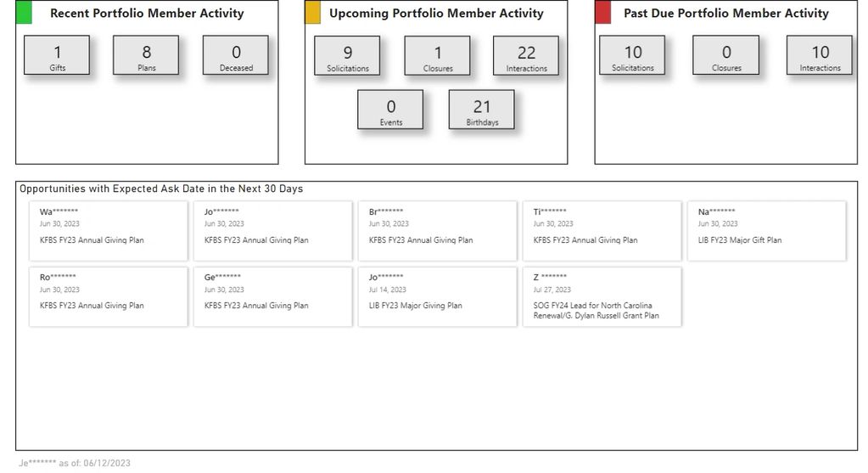This screenshot has width=868, height=473.
Task: Open Past Due Interactions tile showing 10
Action: pos(820,57)
